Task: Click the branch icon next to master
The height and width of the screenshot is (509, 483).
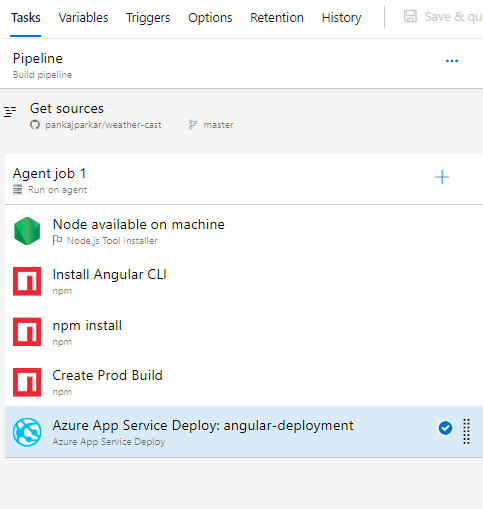Action: 193,125
